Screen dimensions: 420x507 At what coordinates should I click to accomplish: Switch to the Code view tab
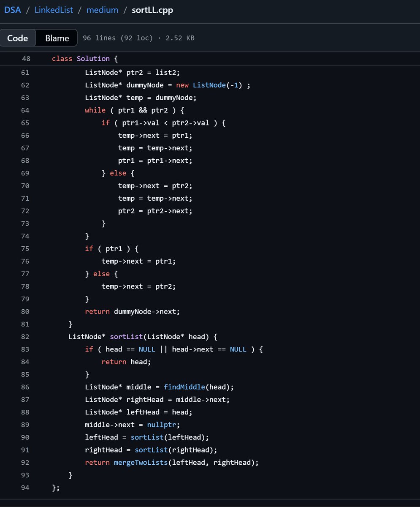point(18,38)
